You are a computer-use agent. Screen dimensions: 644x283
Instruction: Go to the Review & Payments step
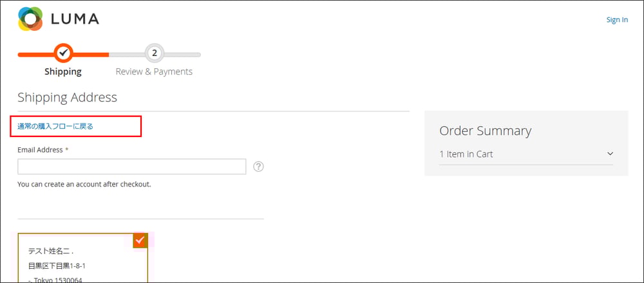(x=154, y=71)
